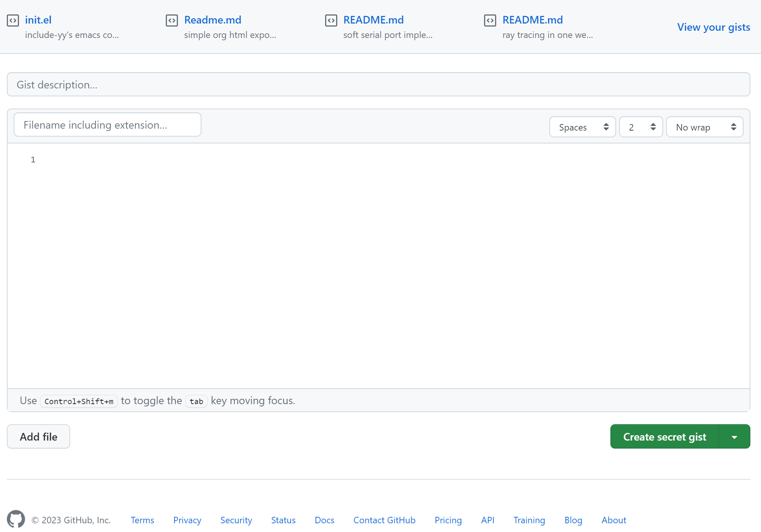Open View your gists link

click(713, 27)
